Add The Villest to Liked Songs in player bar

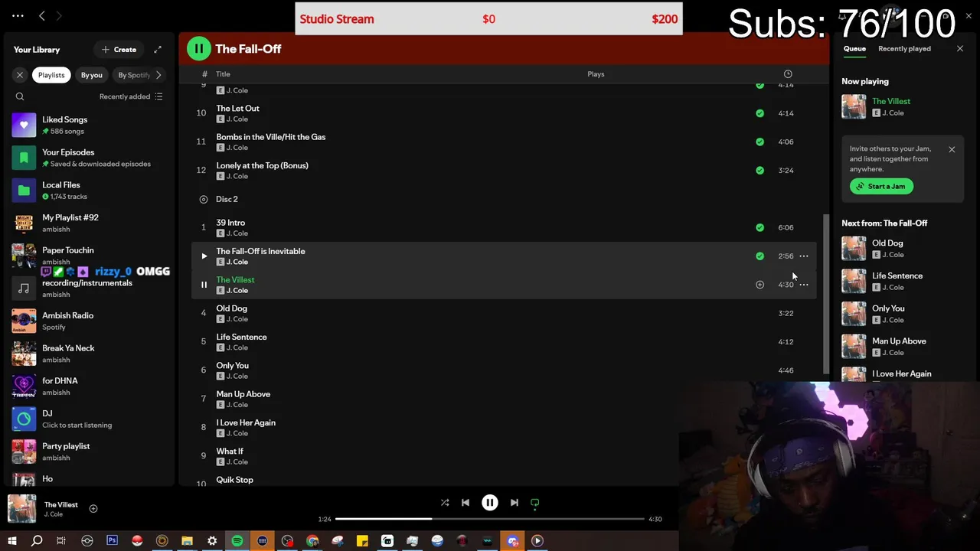point(93,509)
